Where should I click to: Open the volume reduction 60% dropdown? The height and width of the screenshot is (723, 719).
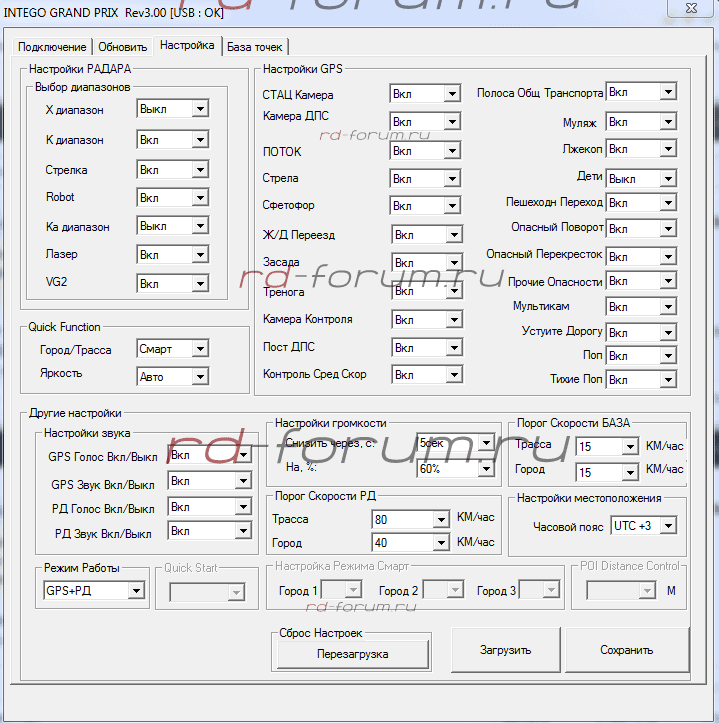(x=456, y=469)
